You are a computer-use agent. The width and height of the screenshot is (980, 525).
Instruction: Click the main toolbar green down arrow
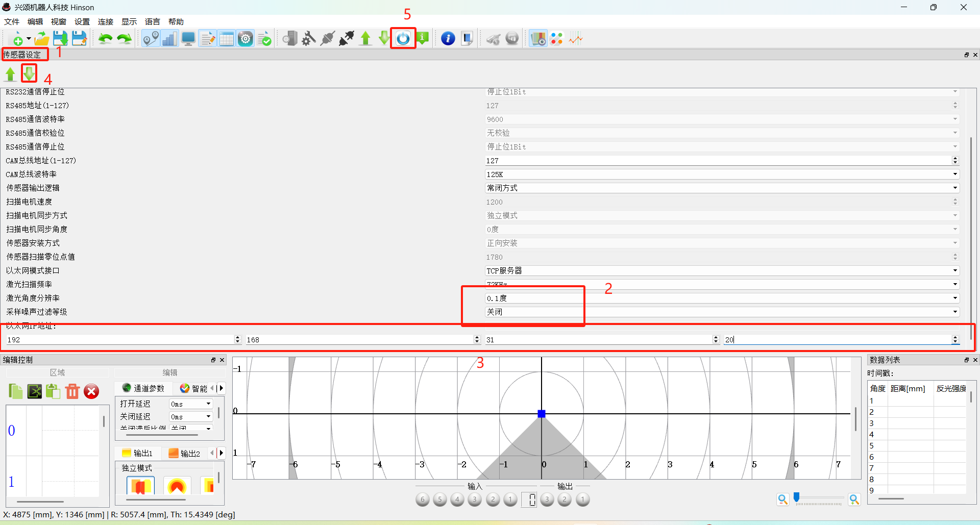coord(384,38)
